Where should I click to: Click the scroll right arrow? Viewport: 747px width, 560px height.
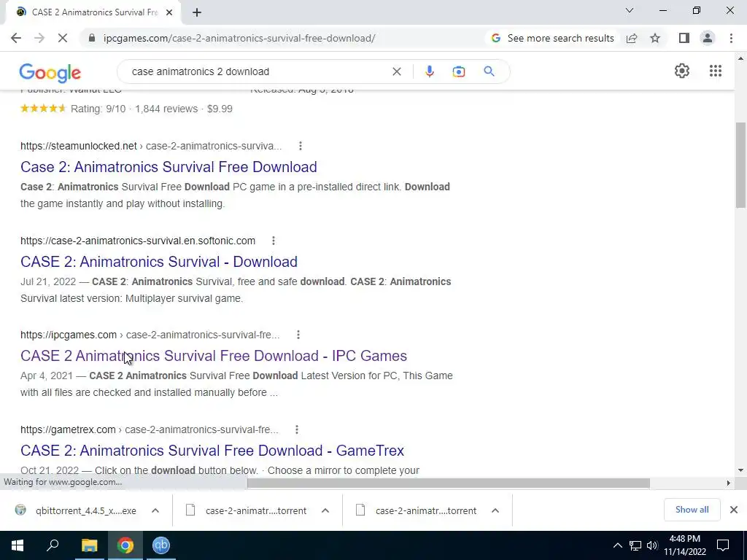(729, 483)
